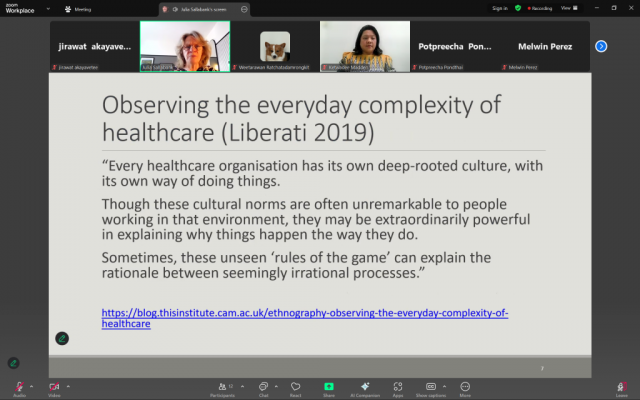Open the More options ellipsis

(x=465, y=386)
